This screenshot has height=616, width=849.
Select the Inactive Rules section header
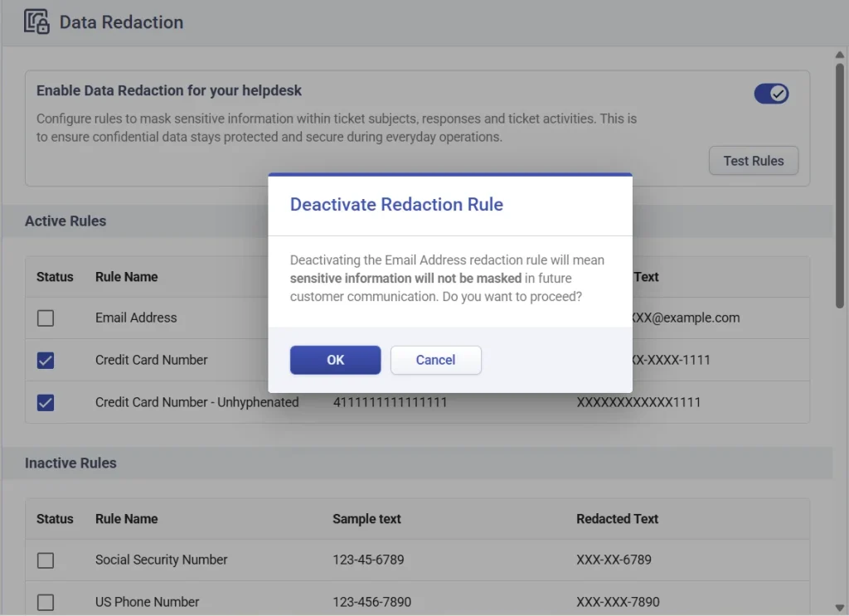point(71,463)
